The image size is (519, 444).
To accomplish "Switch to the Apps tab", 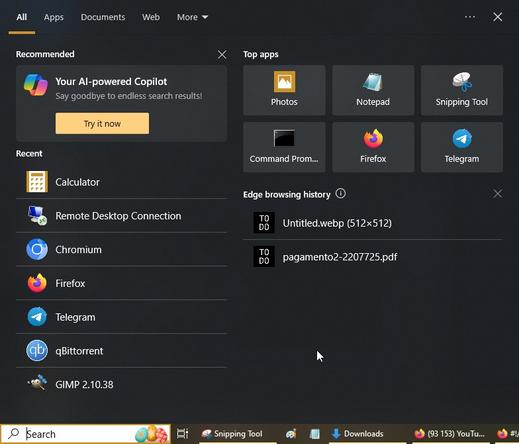I will (54, 17).
